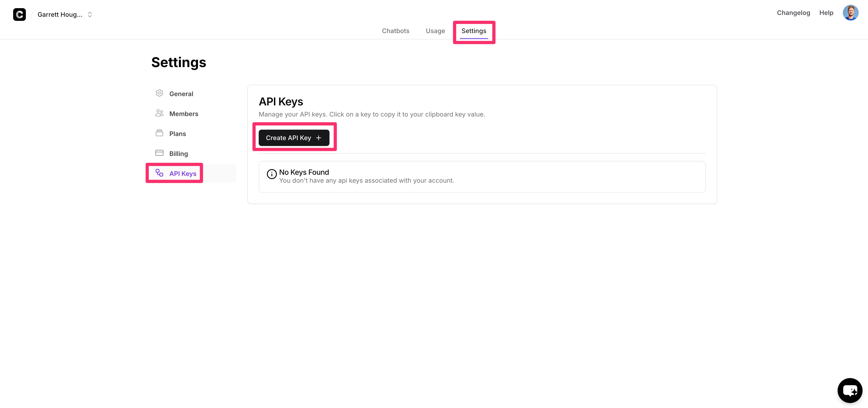This screenshot has width=868, height=408.
Task: Select the Settings tab
Action: coord(473,31)
